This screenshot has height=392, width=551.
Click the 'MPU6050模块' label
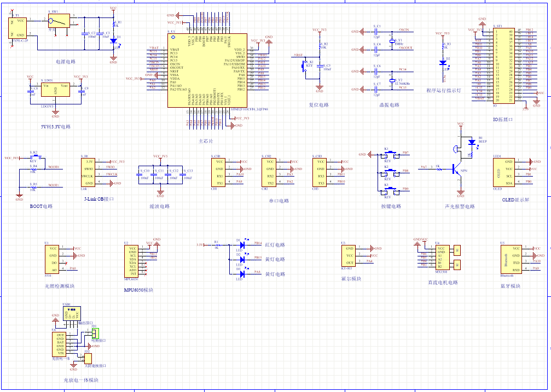(138, 290)
